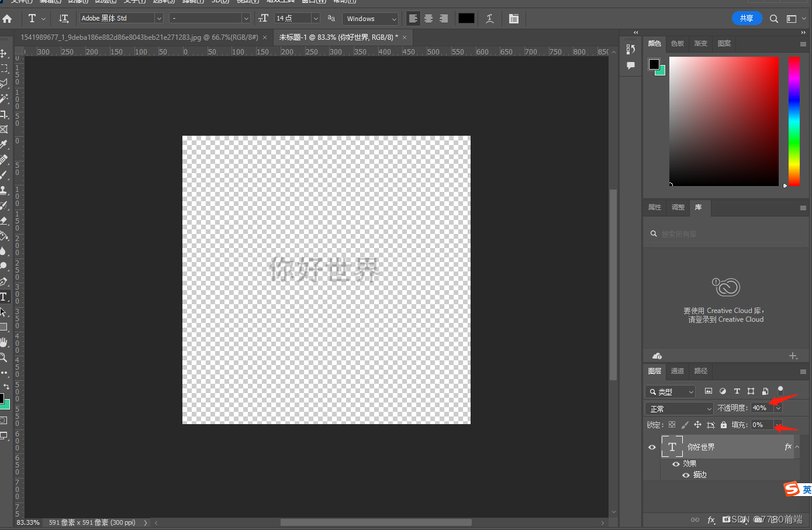Select the Eyedropper tool
Screen dimensions: 812x530
point(4,144)
